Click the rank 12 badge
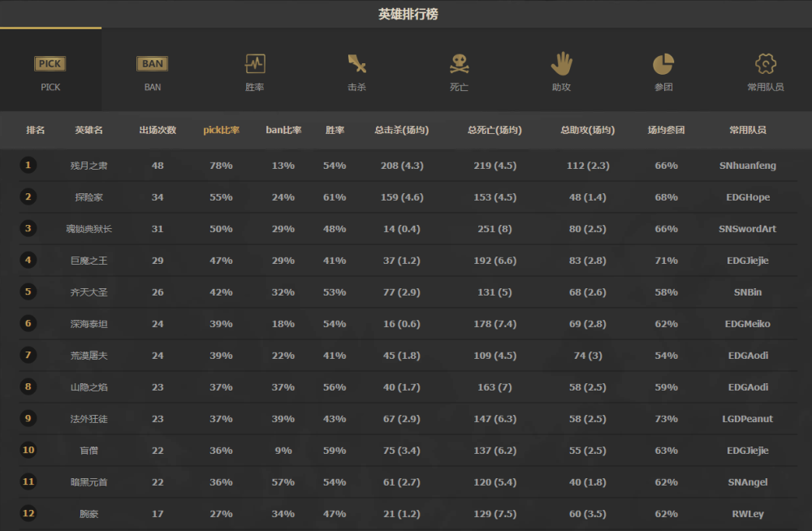Viewport: 812px width, 531px height. click(28, 513)
